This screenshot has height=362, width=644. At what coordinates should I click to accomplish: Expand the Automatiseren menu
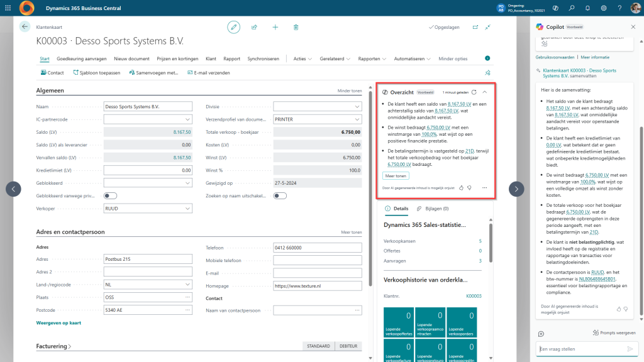413,58
